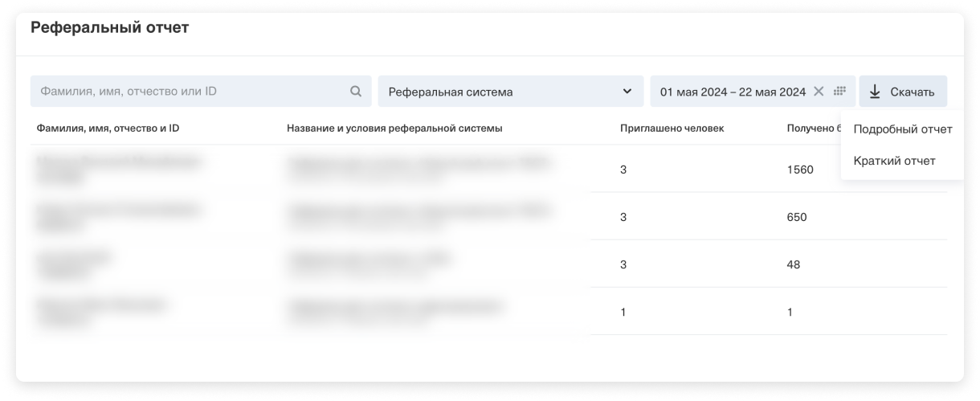The height and width of the screenshot is (401, 980).
Task: Click the Реферальный отчет page title
Action: pos(109,28)
